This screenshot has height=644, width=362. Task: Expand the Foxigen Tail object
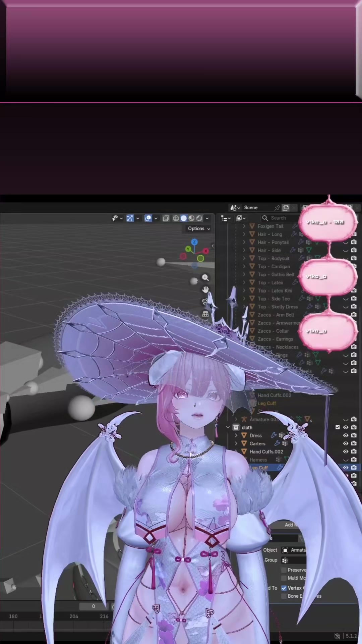click(244, 226)
